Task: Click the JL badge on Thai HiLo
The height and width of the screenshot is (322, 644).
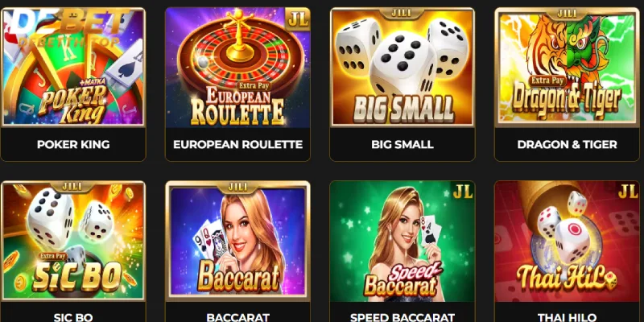Action: 627,192
